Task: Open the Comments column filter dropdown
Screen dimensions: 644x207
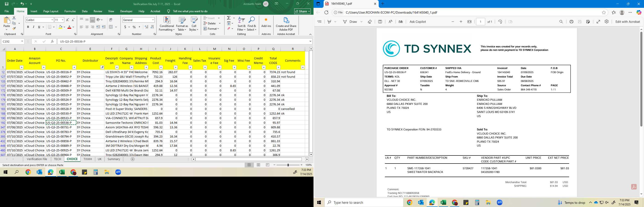Action: pos(303,67)
